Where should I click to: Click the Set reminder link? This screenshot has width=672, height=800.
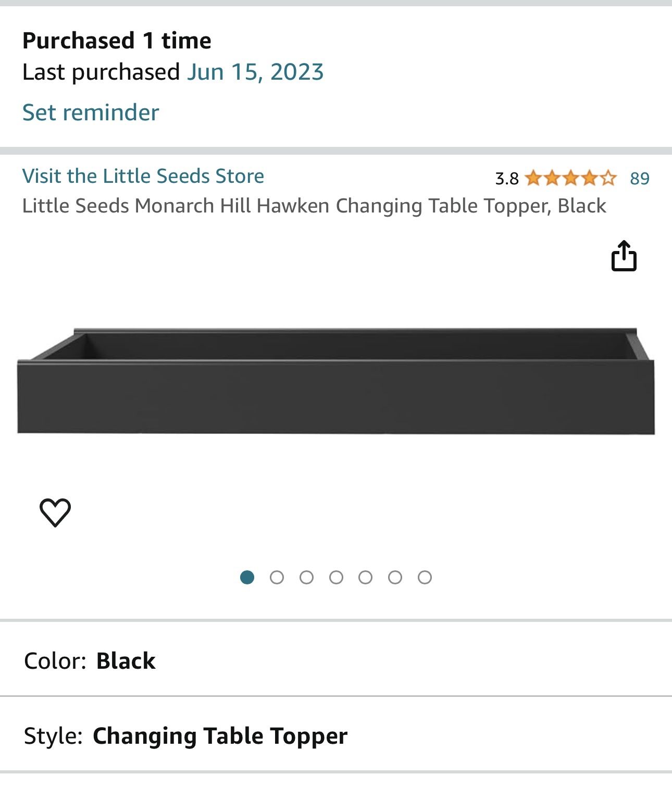pos(90,112)
